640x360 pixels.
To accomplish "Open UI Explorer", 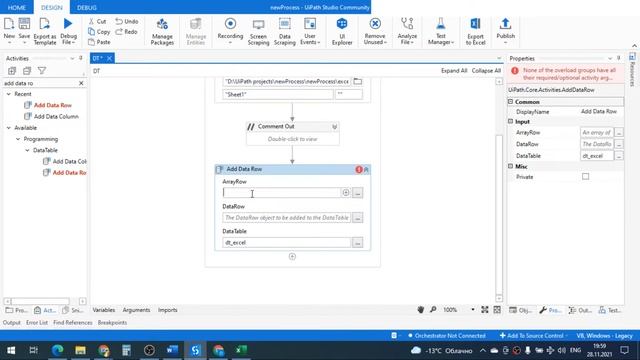I will coord(342,31).
